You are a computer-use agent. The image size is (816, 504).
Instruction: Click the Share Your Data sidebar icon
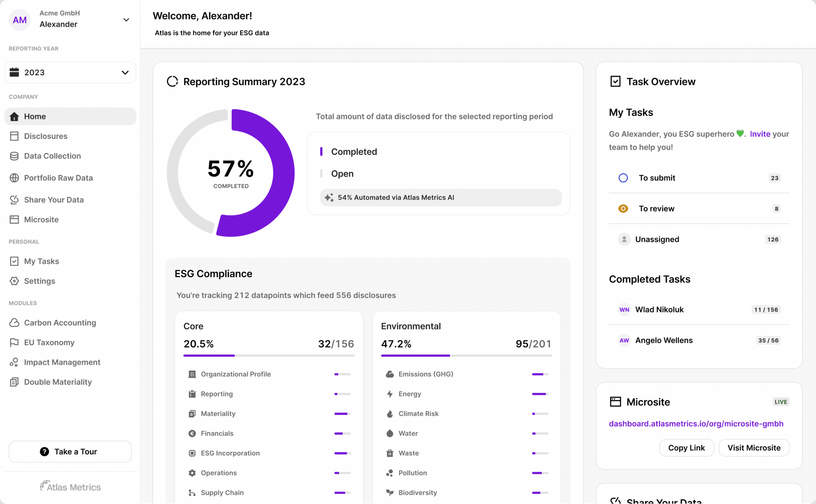tap(15, 199)
